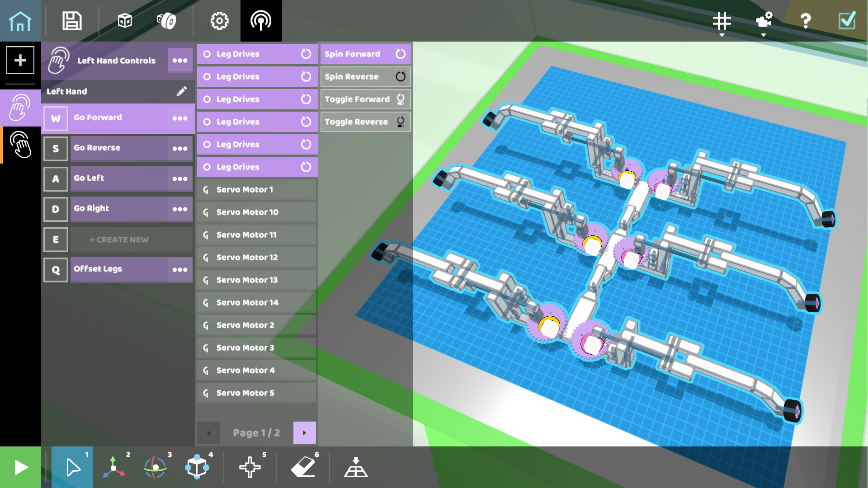
Task: Open the settings gear in the top toolbar
Action: (219, 20)
